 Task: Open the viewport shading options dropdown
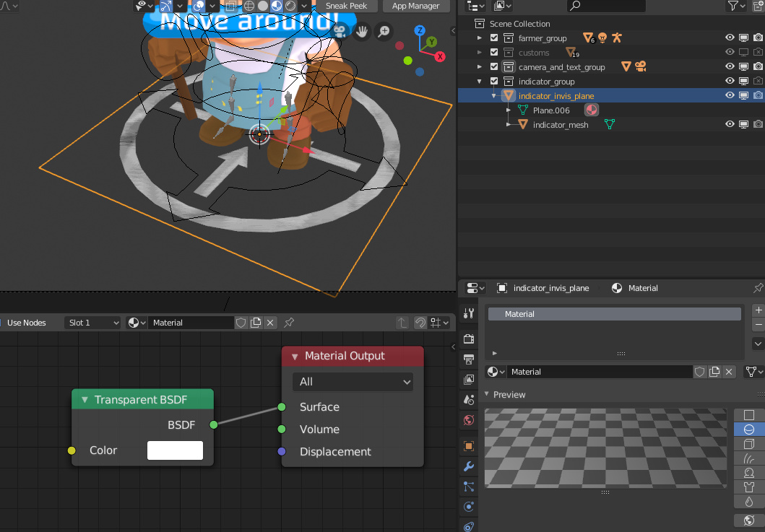(304, 6)
